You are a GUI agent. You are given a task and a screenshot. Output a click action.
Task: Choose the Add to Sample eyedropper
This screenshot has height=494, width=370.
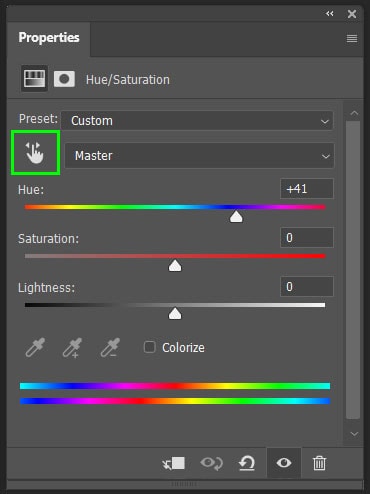[73, 347]
